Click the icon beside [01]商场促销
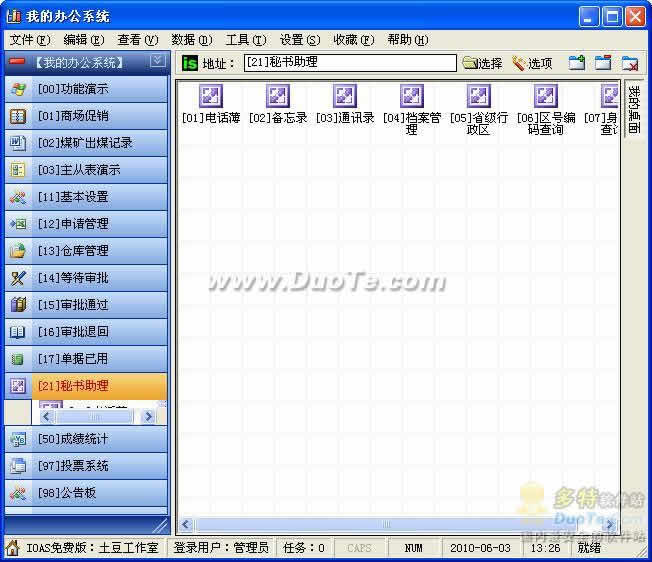The image size is (652, 562). [x=18, y=116]
